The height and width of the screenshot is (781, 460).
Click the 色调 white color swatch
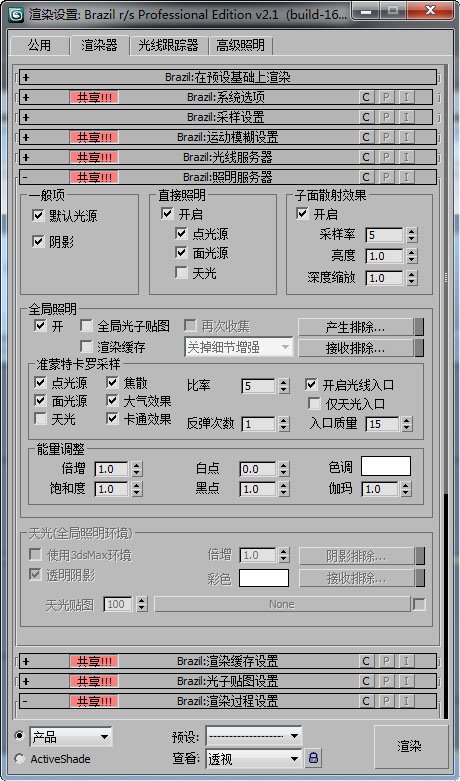[386, 466]
